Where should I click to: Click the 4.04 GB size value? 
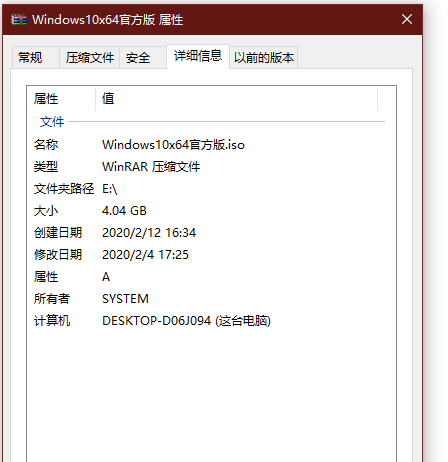coord(124,211)
